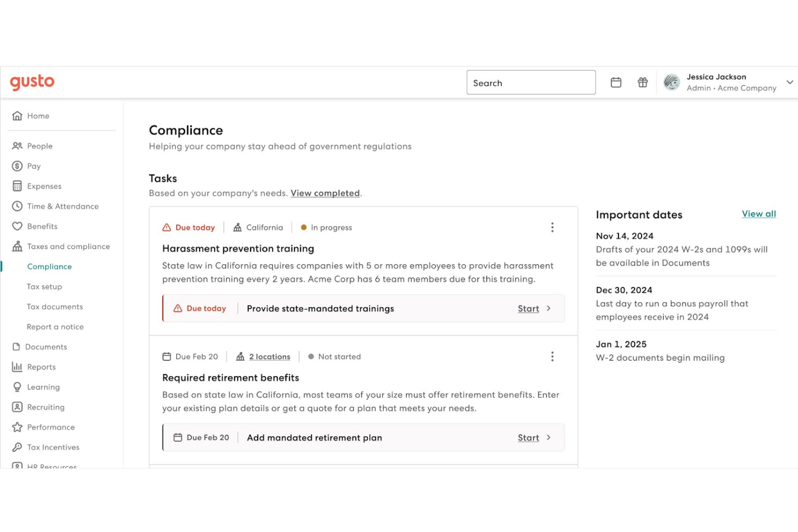Open Report a notice menu item
Screen dimensions: 798x532
tap(55, 327)
